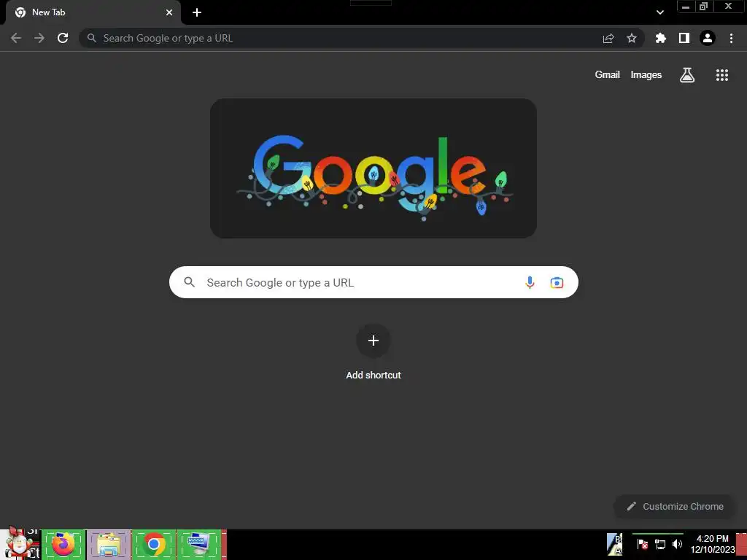Open Search Labs flask icon
Screen dimensions: 747x560
pos(687,75)
